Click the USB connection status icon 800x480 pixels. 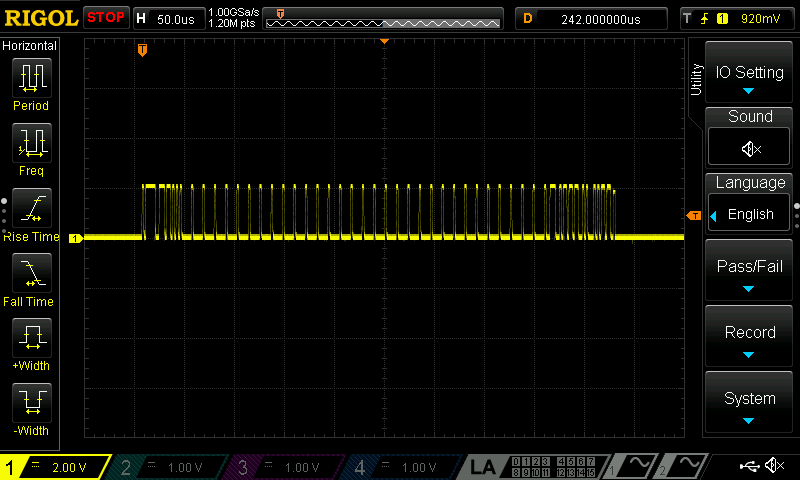pyautogui.click(x=749, y=466)
